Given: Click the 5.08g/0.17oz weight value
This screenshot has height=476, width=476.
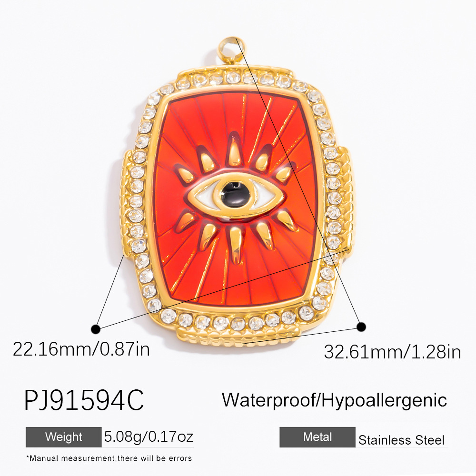Looking at the screenshot, I should click(149, 437).
